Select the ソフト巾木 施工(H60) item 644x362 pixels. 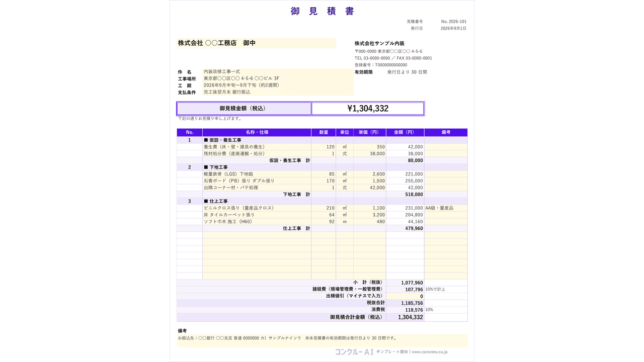(257, 222)
